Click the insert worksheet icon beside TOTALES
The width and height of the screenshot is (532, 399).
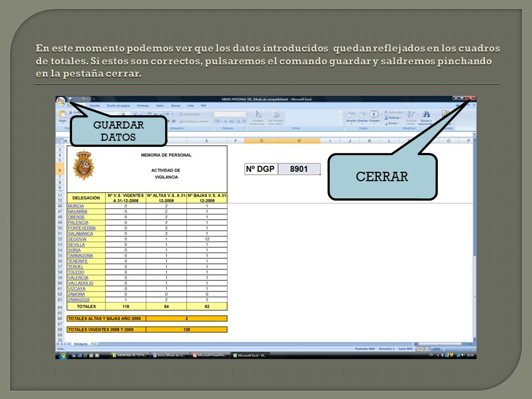pyautogui.click(x=93, y=344)
